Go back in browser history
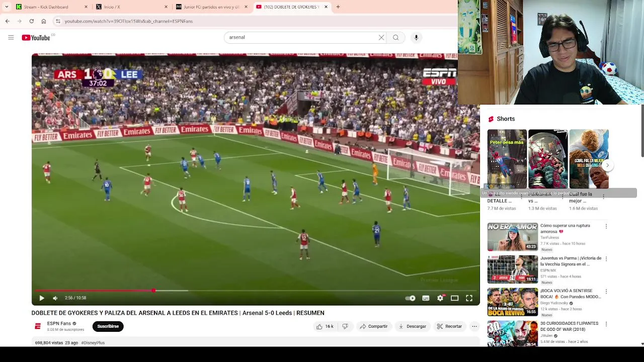Image resolution: width=644 pixels, height=362 pixels. tap(8, 21)
